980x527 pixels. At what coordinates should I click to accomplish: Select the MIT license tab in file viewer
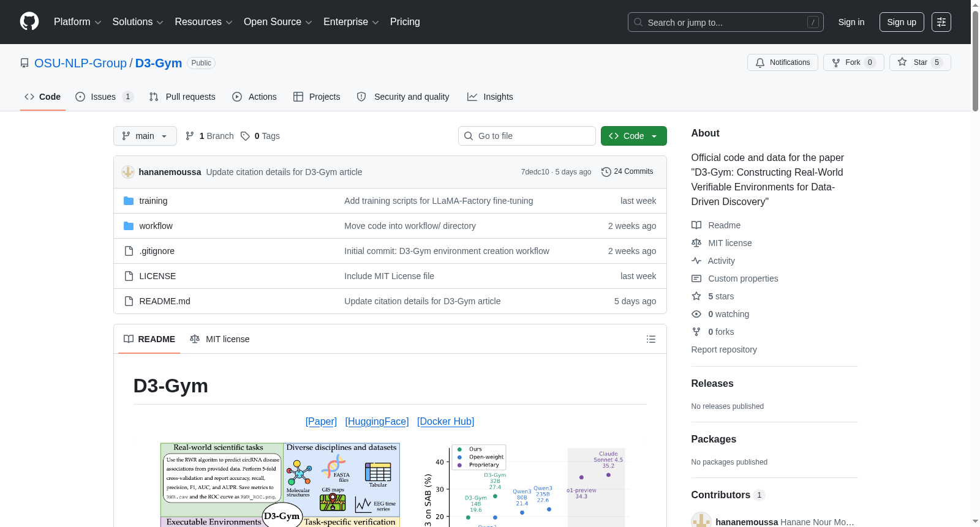pyautogui.click(x=220, y=339)
